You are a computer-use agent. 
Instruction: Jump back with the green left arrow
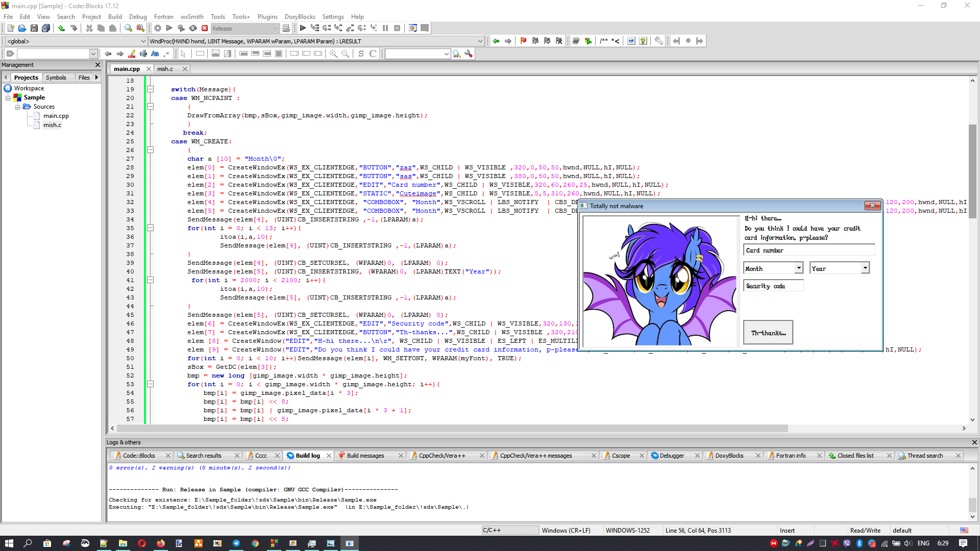(496, 41)
